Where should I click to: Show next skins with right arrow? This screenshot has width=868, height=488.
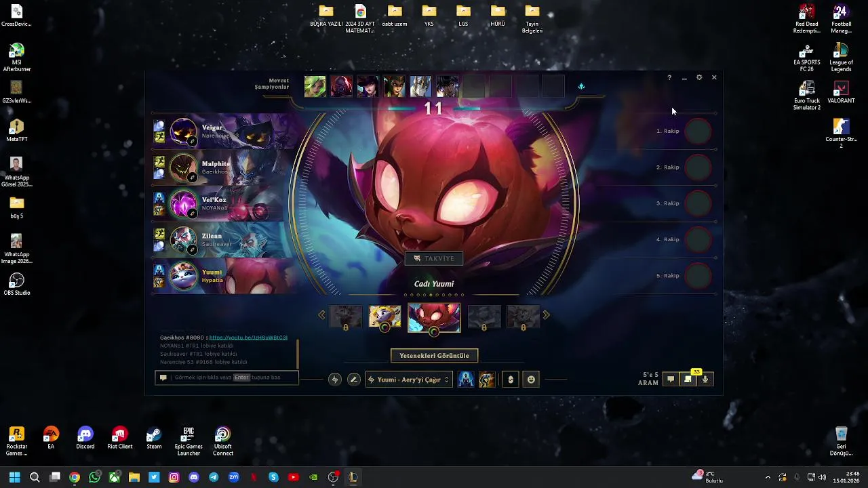point(546,315)
